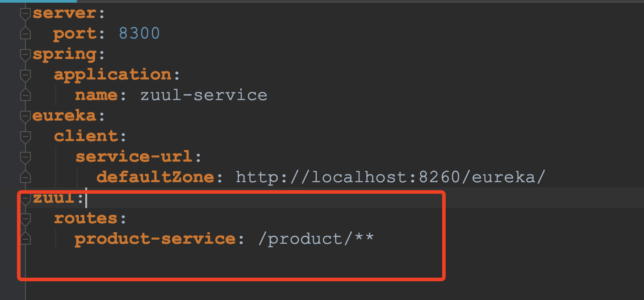The height and width of the screenshot is (300, 644).
Task: Place cursor on port value 8300
Action: (139, 33)
